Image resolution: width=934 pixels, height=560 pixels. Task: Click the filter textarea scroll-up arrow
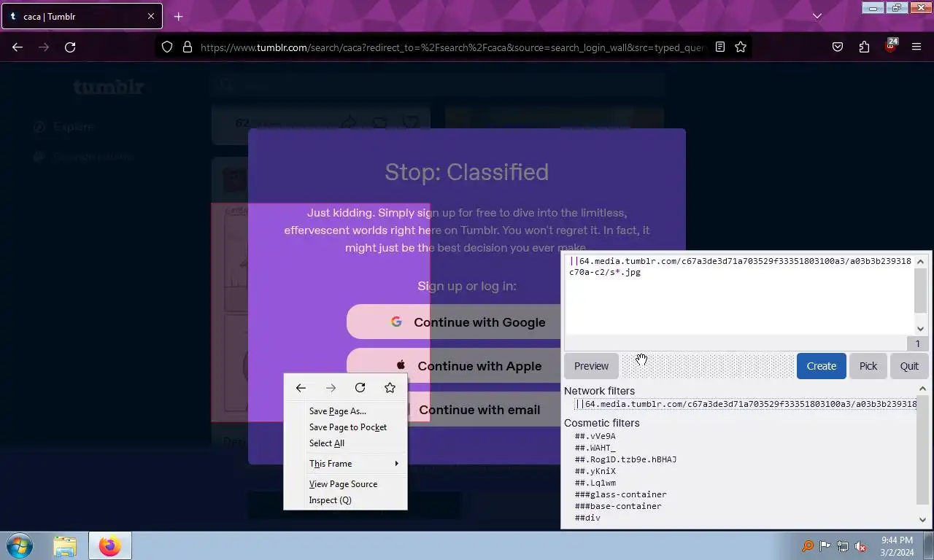(920, 261)
